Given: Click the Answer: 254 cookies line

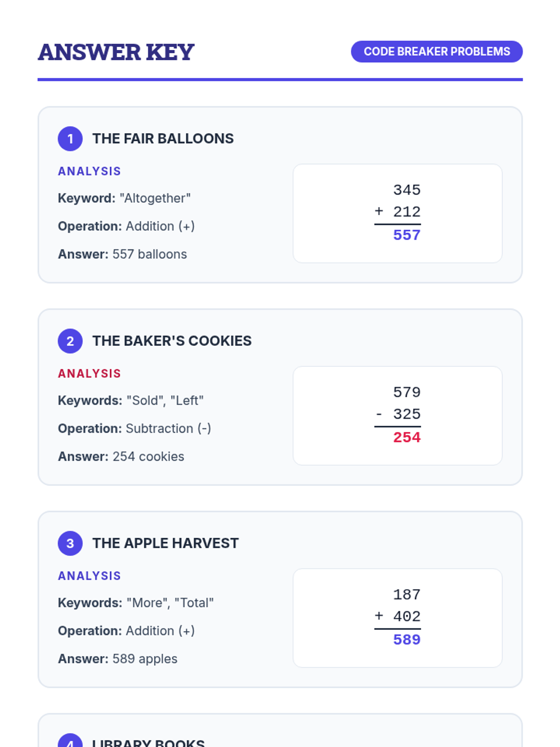Looking at the screenshot, I should (121, 457).
